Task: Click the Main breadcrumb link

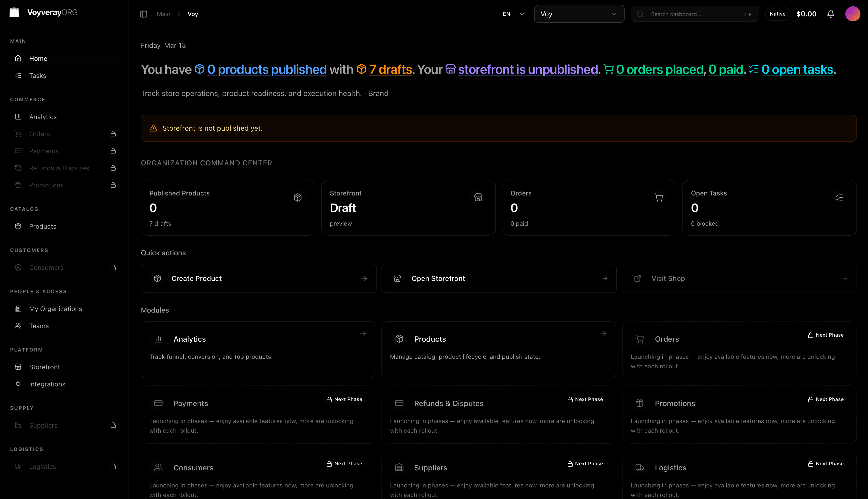Action: pyautogui.click(x=164, y=14)
